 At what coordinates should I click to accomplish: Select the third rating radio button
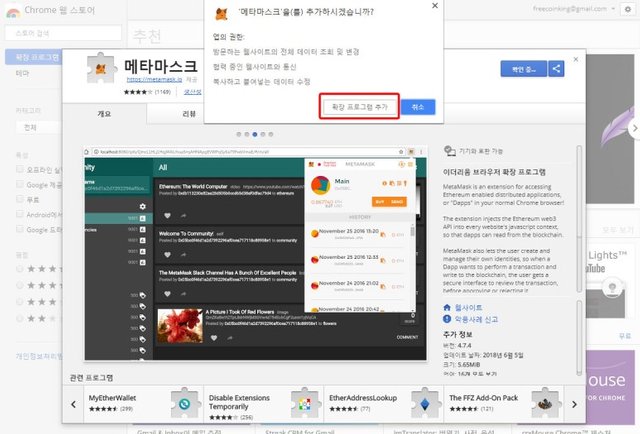coord(20,302)
